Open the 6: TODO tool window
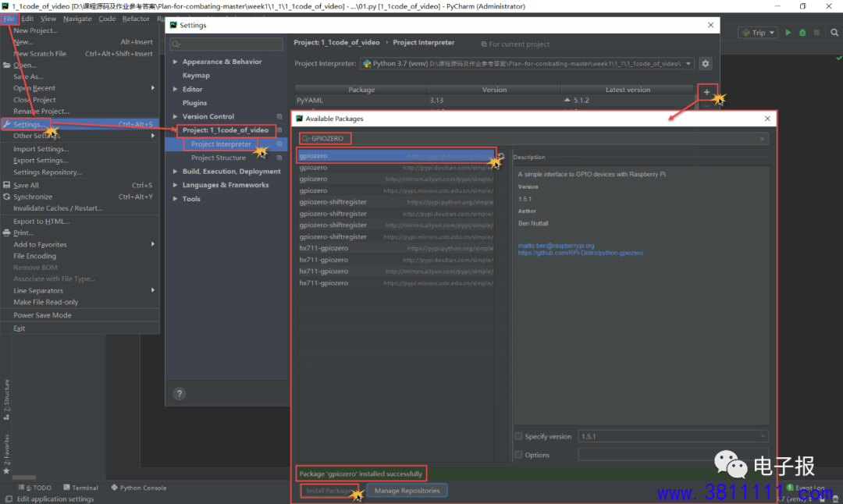843x504 pixels. coord(35,488)
